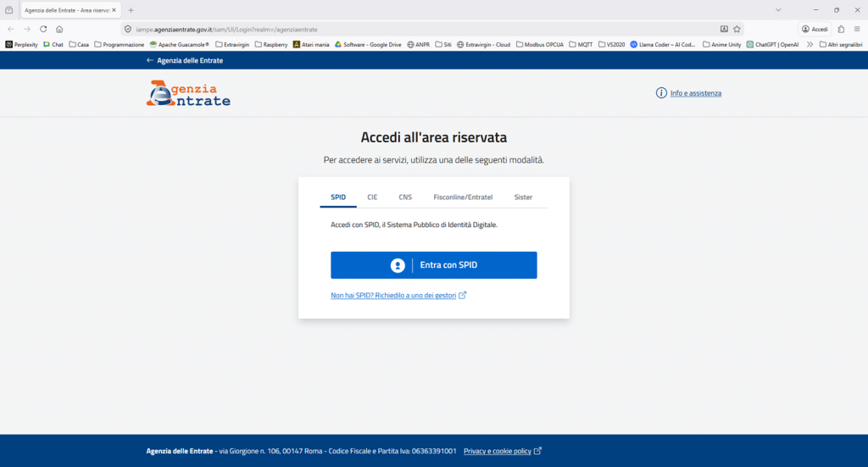
Task: Open a new browser tab
Action: pos(131,9)
